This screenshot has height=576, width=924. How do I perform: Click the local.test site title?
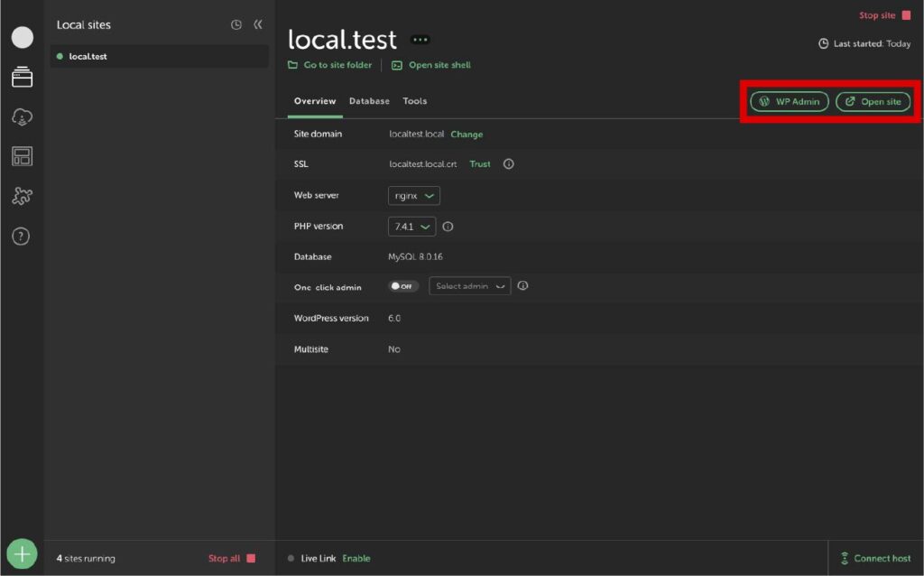[342, 40]
